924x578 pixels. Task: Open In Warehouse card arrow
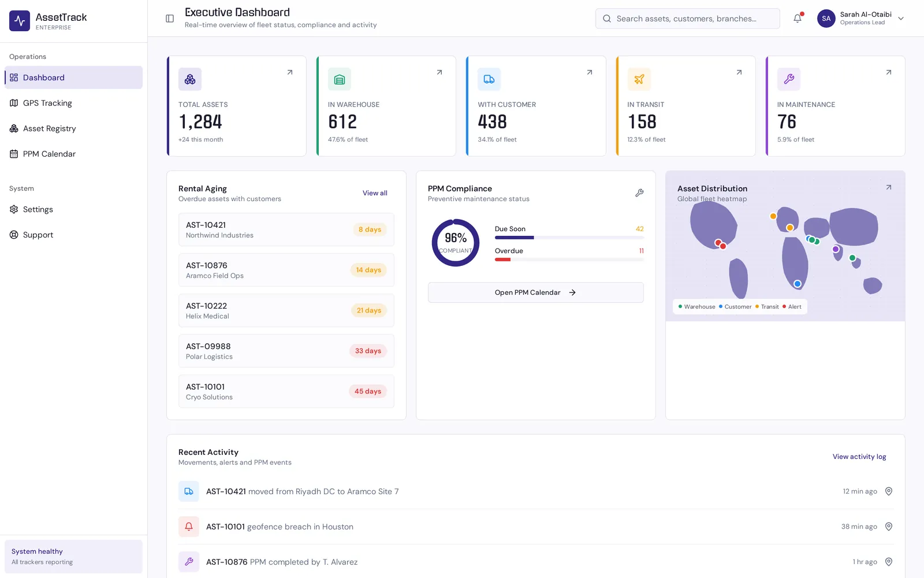(439, 72)
